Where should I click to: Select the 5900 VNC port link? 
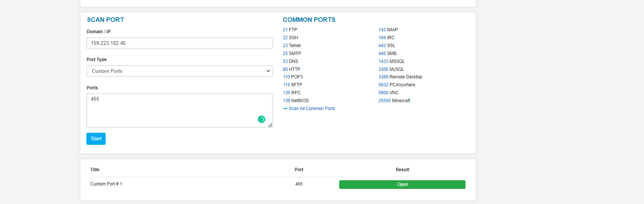point(388,93)
